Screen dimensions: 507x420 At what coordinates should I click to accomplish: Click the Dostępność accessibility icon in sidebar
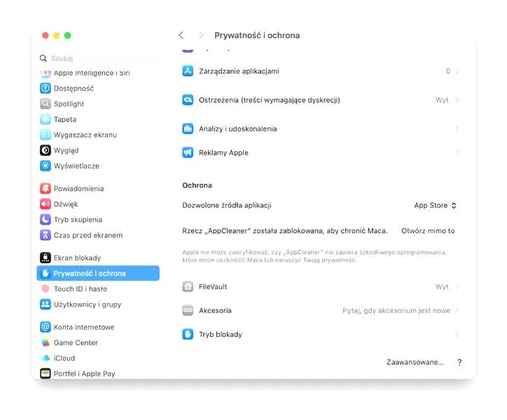(46, 88)
